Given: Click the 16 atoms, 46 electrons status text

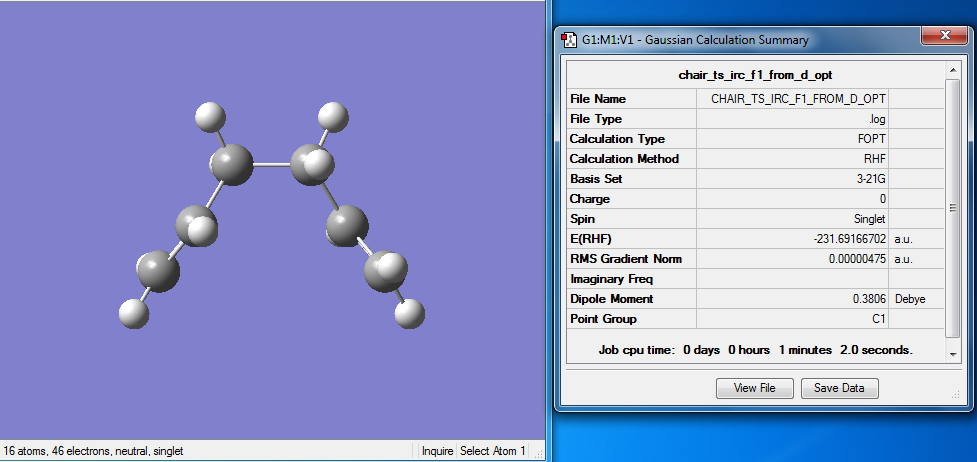Looking at the screenshot, I should click(94, 450).
